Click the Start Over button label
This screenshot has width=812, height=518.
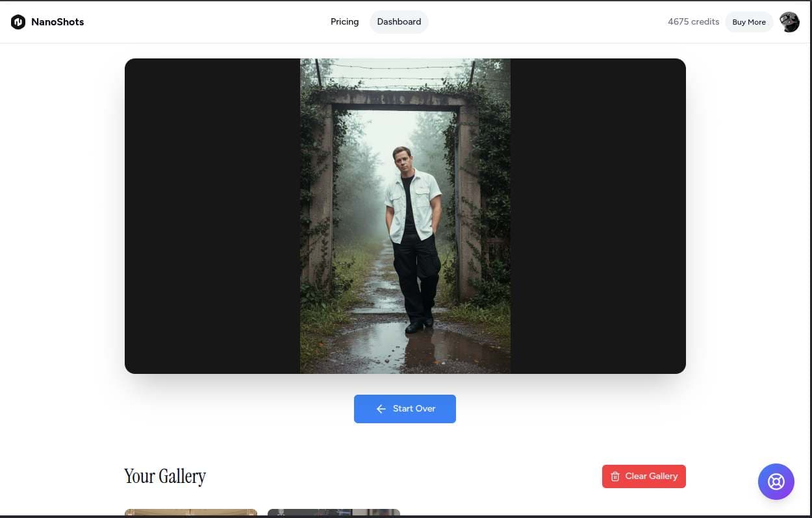click(414, 409)
